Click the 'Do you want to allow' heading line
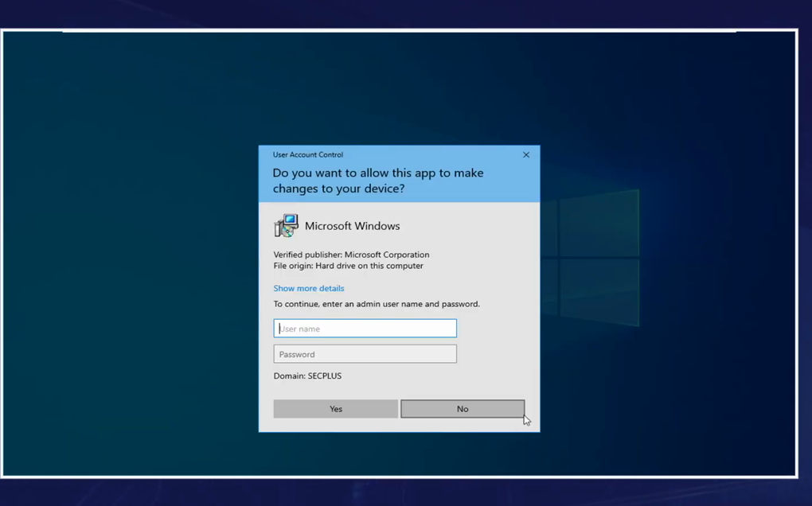Viewport: 812px width, 506px height. 378,173
